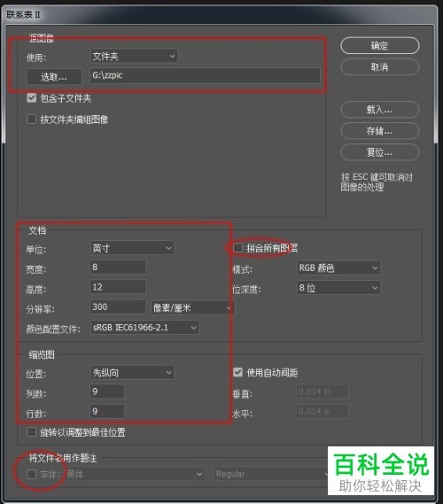
Task: Click the 复位... button
Action: (x=380, y=152)
